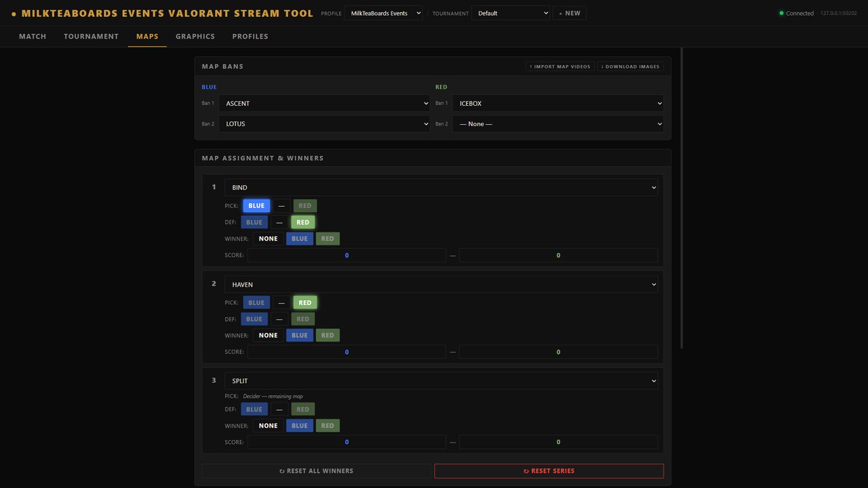Open map 2 dropdown showing HAVEN

coord(441,284)
